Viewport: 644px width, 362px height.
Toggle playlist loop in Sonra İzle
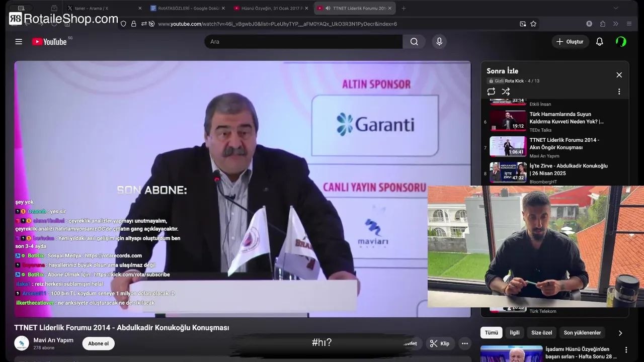pos(491,92)
